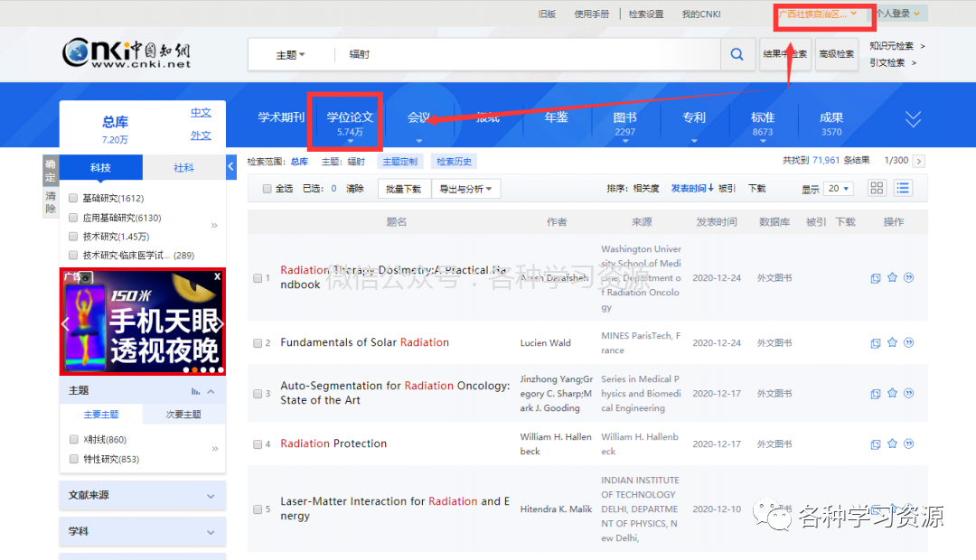Click the star icon for Fundamentals of Solar Radiation
976x560 pixels.
click(x=892, y=342)
